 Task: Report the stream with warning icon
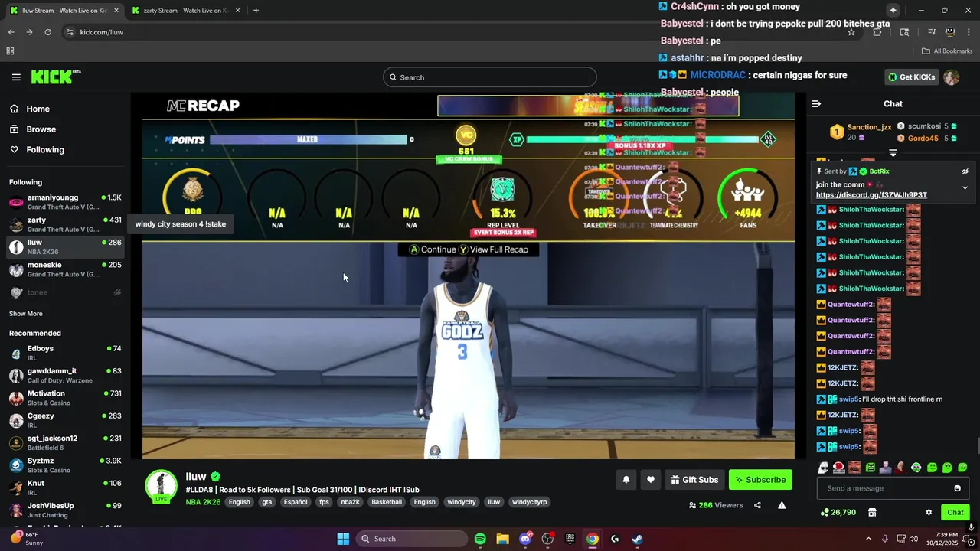point(782,505)
